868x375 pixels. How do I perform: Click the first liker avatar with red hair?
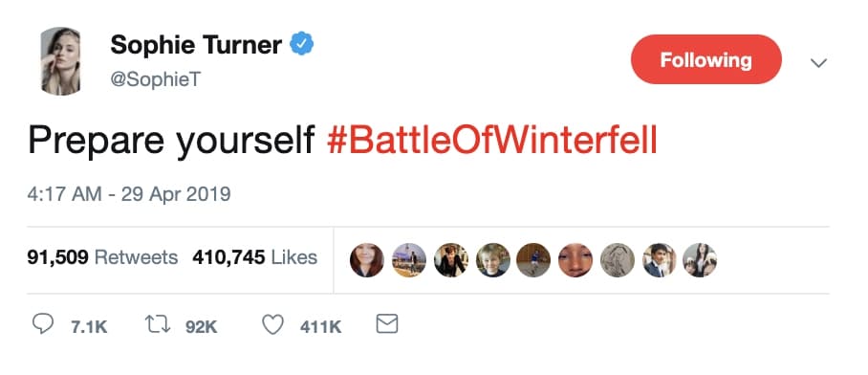click(x=366, y=260)
